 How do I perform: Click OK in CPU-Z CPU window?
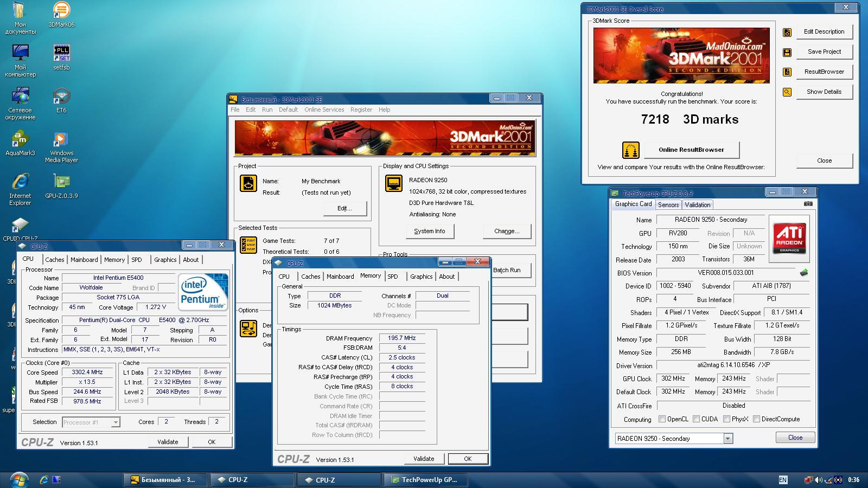pos(212,442)
